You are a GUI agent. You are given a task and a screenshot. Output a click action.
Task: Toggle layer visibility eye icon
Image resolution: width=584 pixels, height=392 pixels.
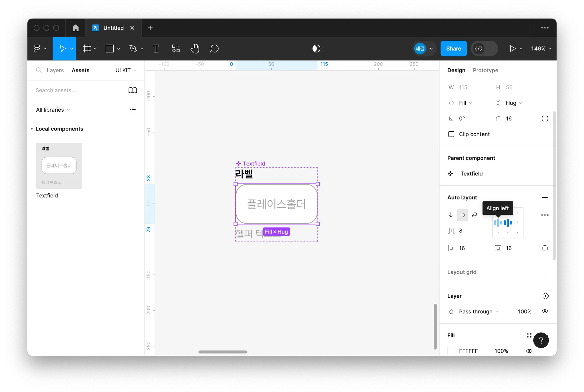coord(545,311)
